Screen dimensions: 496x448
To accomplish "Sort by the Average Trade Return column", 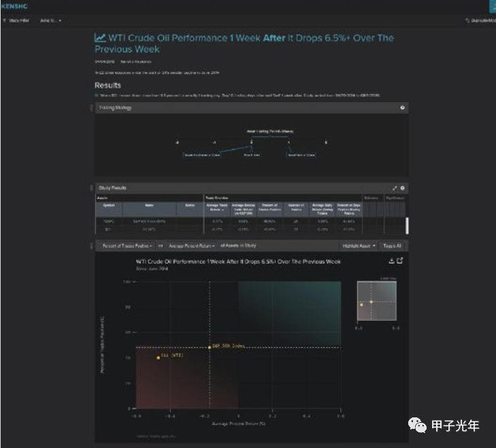I will (x=217, y=209).
